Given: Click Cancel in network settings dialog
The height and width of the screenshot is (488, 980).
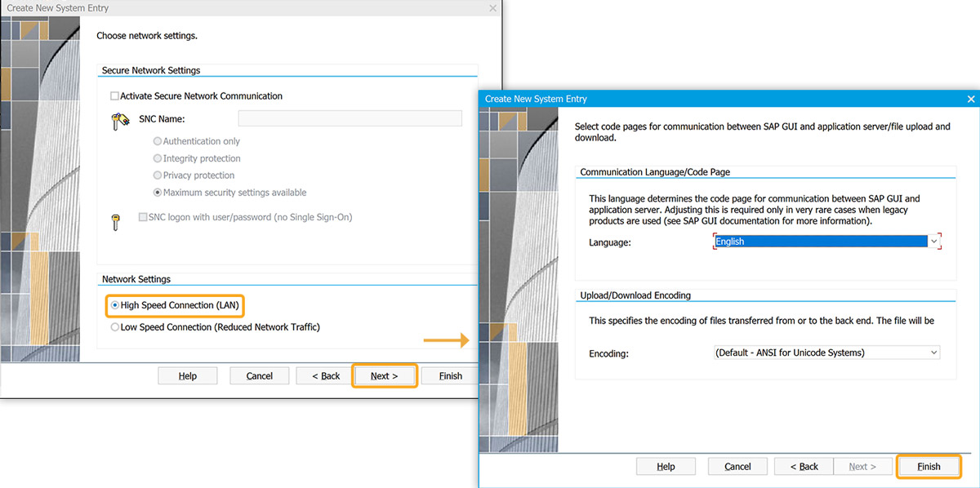Looking at the screenshot, I should click(x=260, y=376).
